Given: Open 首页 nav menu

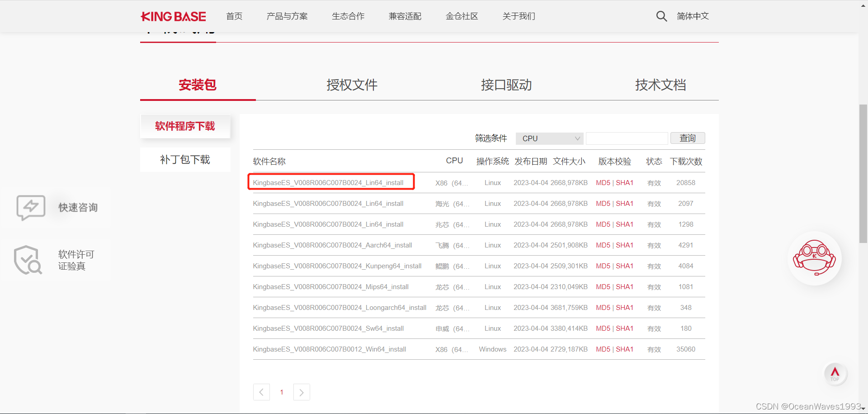Looking at the screenshot, I should [234, 16].
